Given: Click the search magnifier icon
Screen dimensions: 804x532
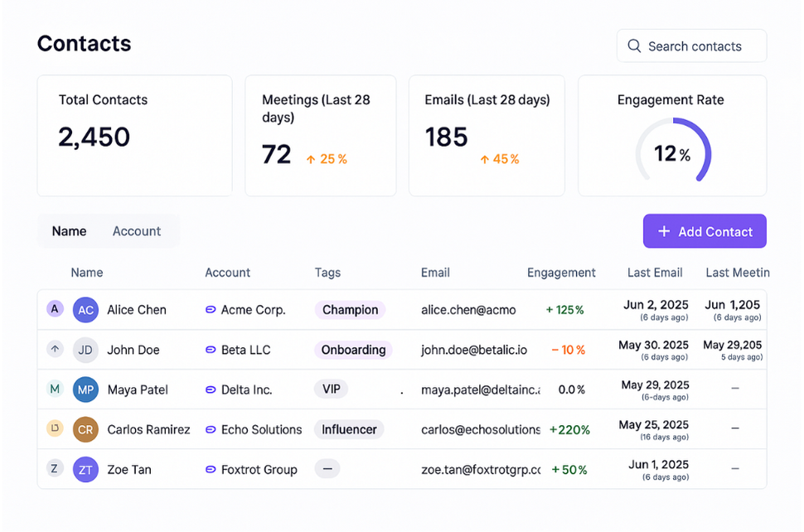Looking at the screenshot, I should (634, 46).
